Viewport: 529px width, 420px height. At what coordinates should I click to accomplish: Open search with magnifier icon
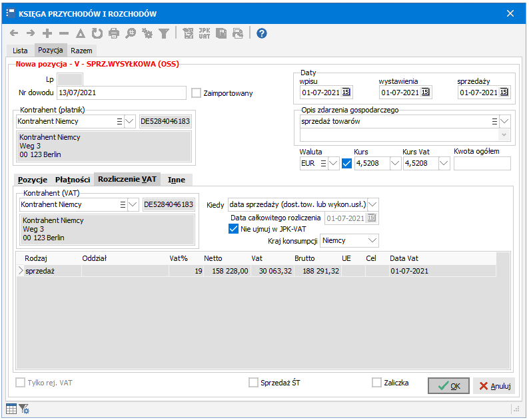point(131,33)
